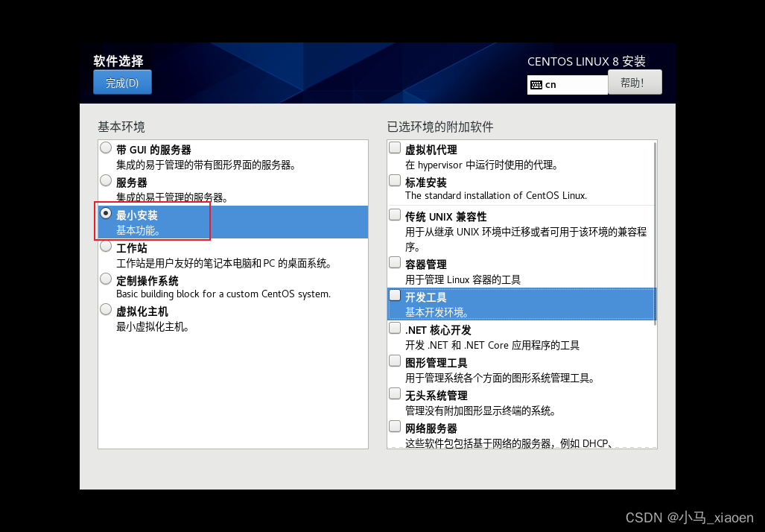Select the 最小安装 radio button
The width and height of the screenshot is (765, 532).
(x=106, y=213)
